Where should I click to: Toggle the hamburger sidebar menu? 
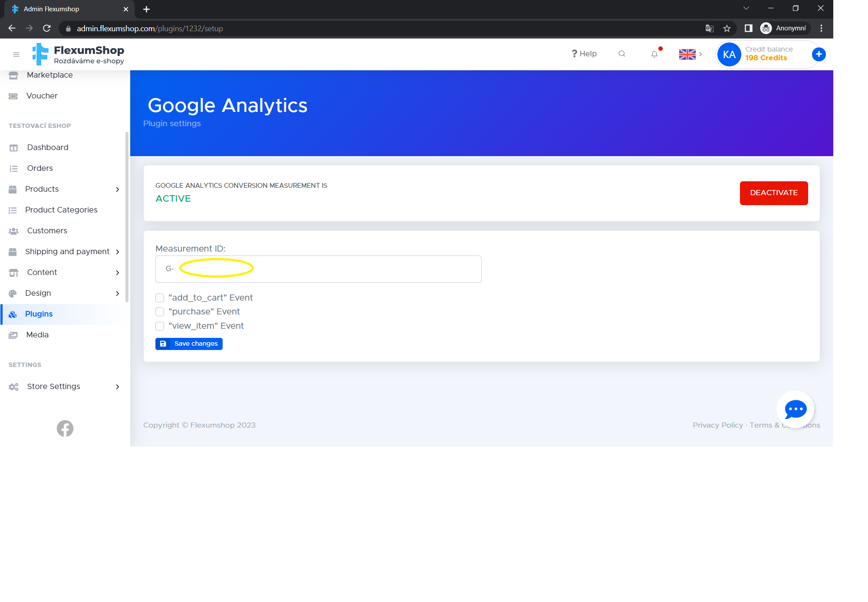click(x=16, y=54)
